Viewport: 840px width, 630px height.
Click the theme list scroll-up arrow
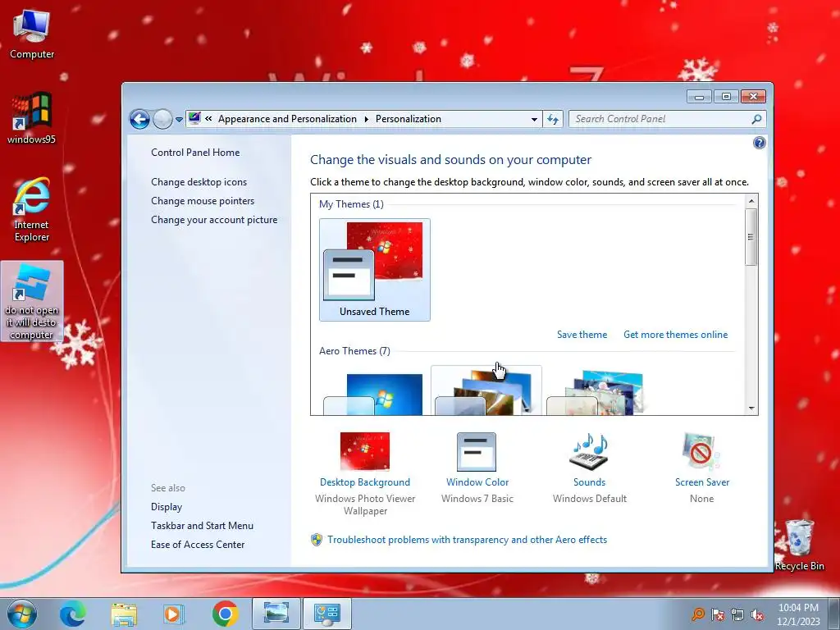pos(751,201)
